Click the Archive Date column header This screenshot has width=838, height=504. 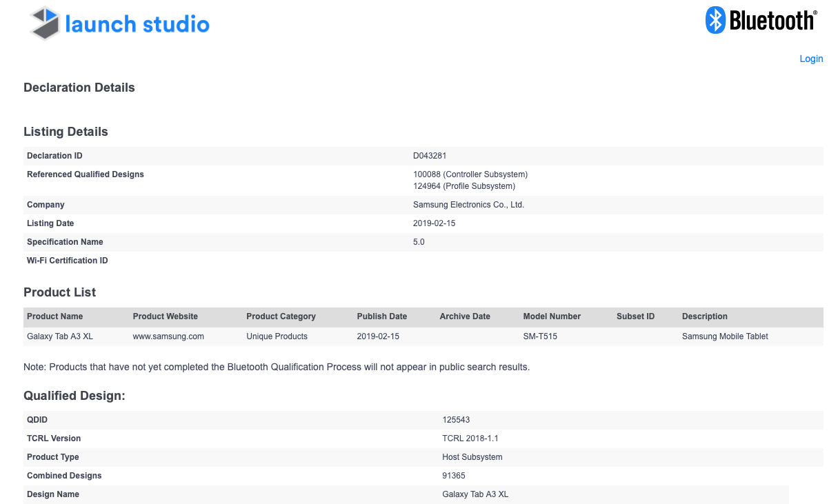pos(465,316)
